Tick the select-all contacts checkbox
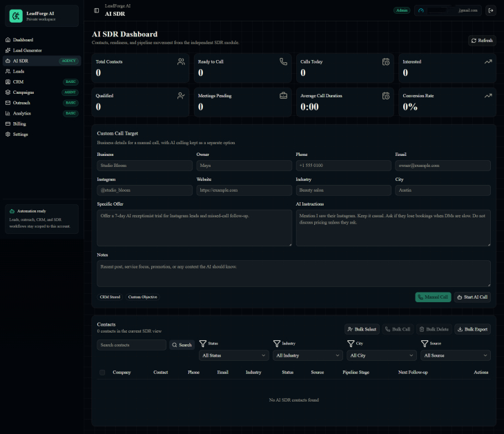This screenshot has height=434, width=504. (102, 373)
